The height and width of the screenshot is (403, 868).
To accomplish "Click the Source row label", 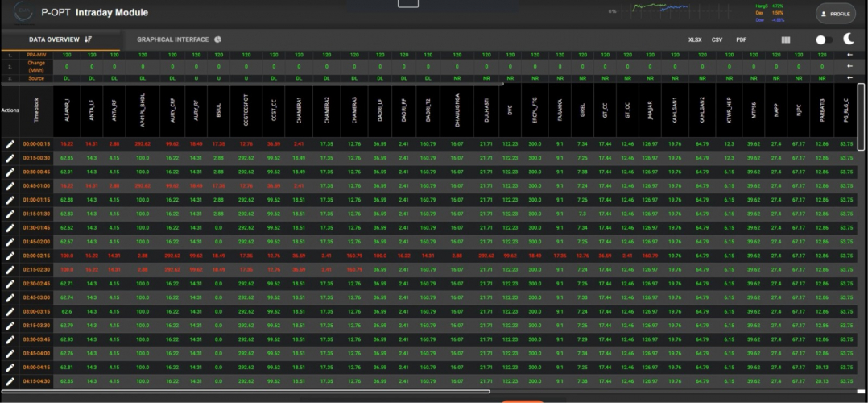I will pyautogui.click(x=37, y=78).
